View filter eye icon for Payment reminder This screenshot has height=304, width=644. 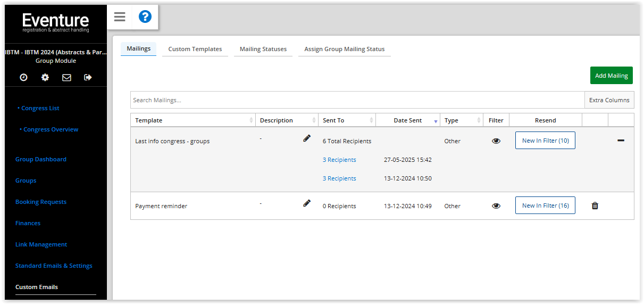(496, 206)
